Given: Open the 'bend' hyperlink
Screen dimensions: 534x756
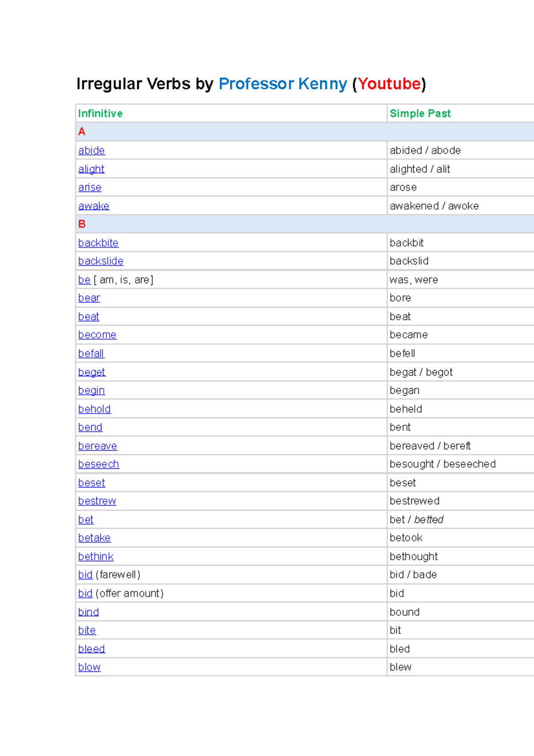Looking at the screenshot, I should click(90, 427).
